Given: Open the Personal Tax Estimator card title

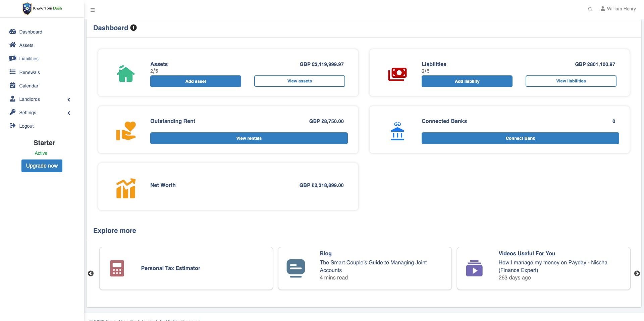Looking at the screenshot, I should click(x=171, y=268).
